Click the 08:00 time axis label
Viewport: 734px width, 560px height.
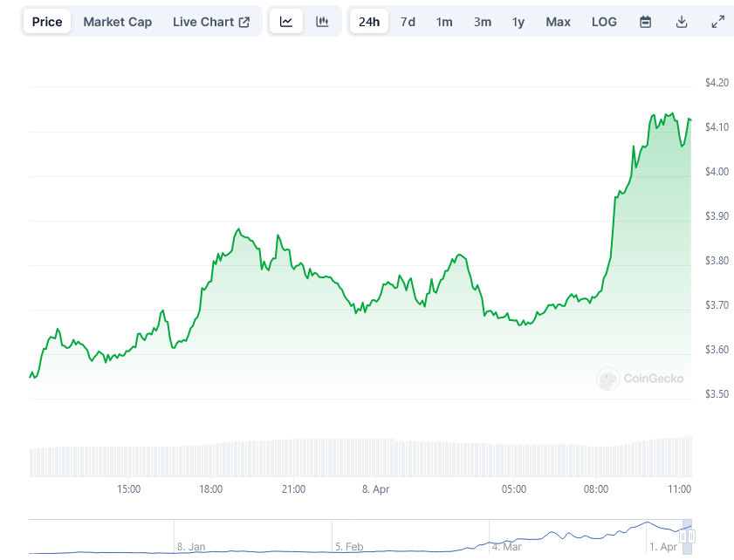pos(596,489)
